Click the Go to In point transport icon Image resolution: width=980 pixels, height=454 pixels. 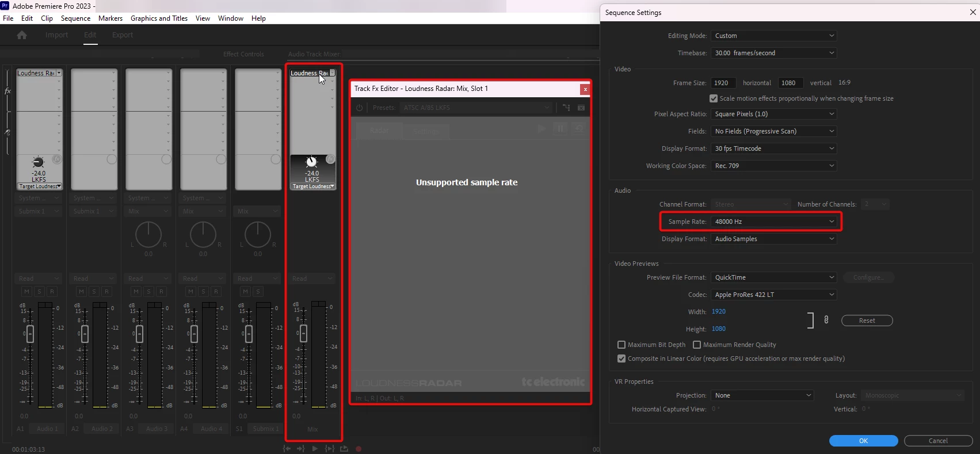point(287,449)
